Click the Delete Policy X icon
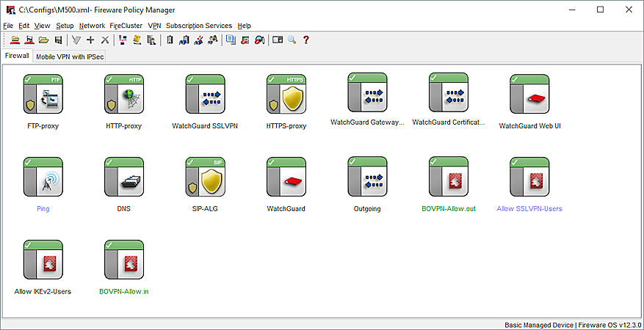 105,40
